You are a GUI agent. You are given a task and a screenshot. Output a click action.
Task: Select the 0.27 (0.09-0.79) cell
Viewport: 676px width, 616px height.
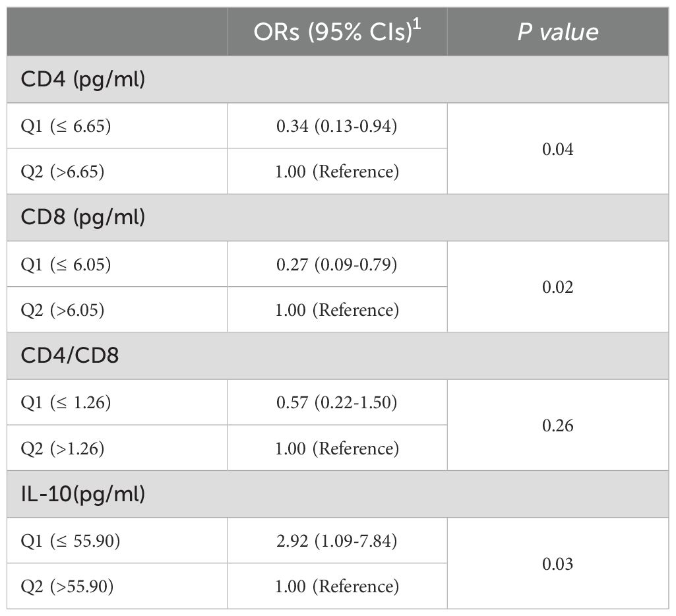336,264
